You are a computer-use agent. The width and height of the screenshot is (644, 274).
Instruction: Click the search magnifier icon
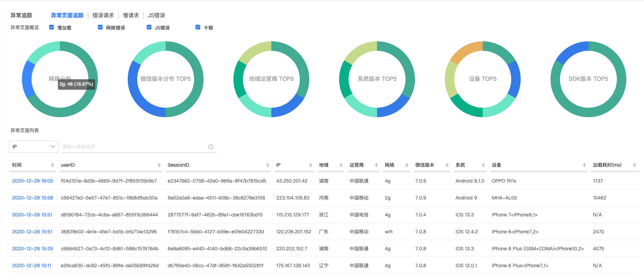(x=211, y=147)
